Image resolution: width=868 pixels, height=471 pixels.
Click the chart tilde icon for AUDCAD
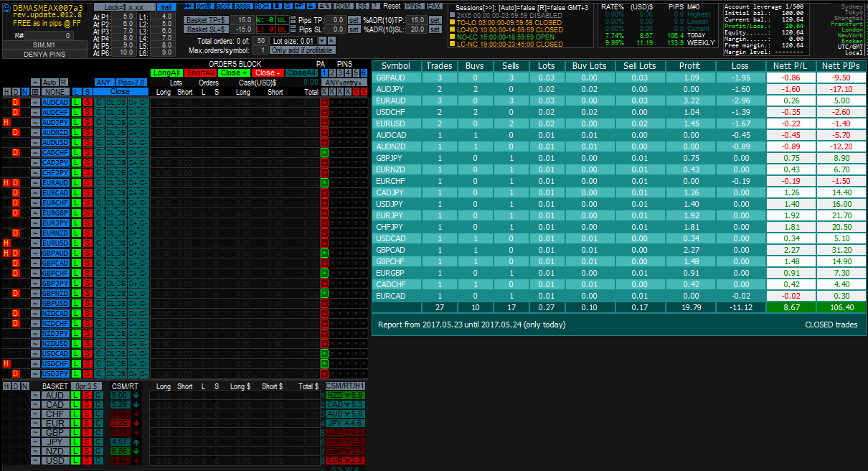click(36, 103)
